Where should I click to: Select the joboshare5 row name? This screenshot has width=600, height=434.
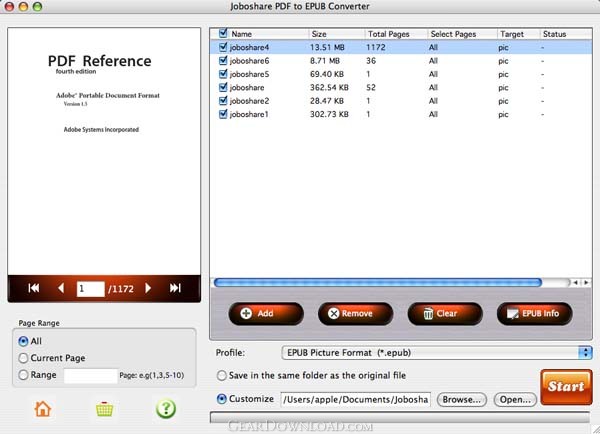click(249, 74)
